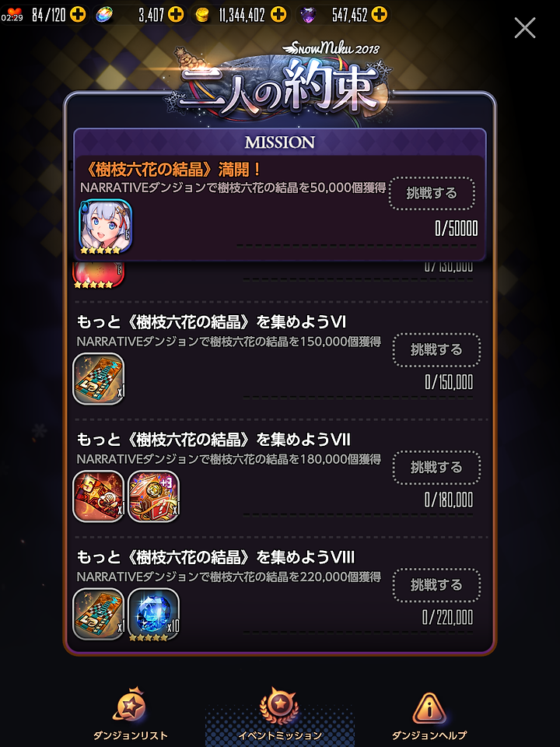Screen dimensions: 560x747
Task: Select イベントミッション tab
Action: pyautogui.click(x=280, y=714)
